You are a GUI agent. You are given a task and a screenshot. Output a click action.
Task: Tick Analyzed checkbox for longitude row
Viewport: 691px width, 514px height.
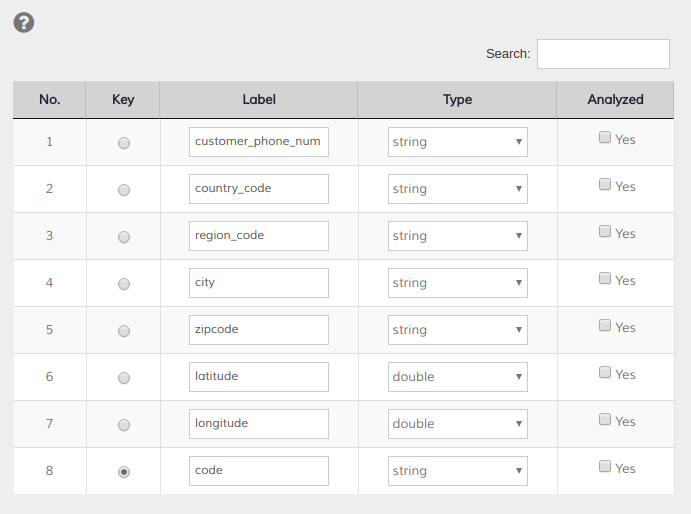(x=605, y=420)
